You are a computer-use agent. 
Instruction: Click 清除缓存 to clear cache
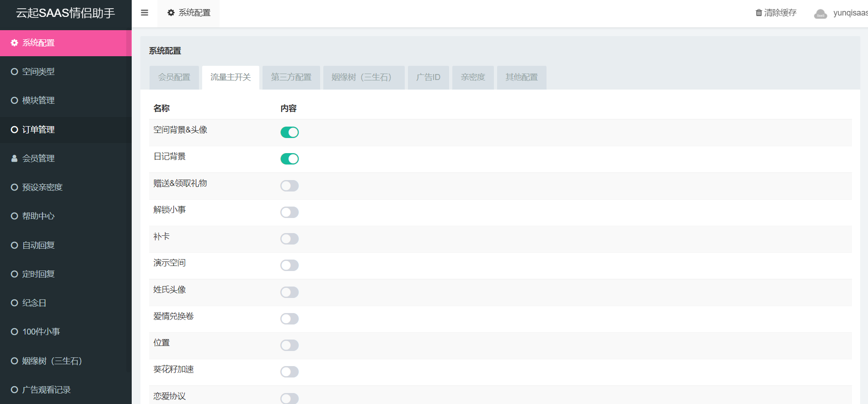click(776, 13)
